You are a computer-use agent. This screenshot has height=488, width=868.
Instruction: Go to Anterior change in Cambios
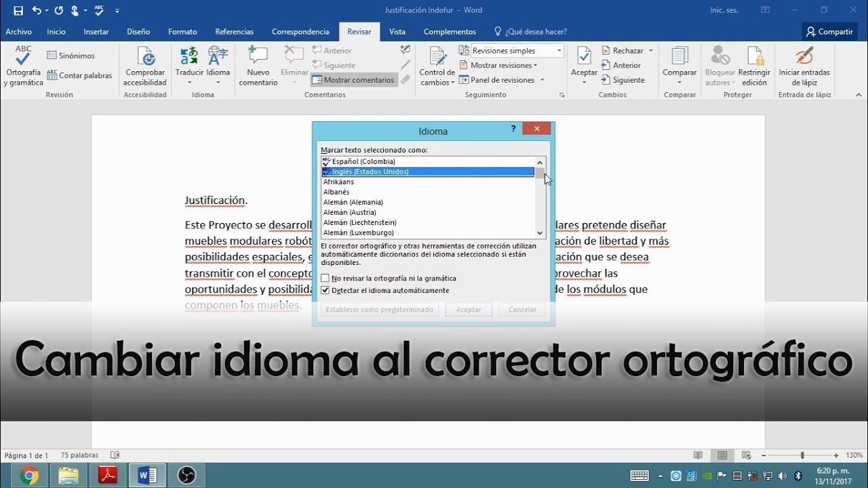[620, 66]
